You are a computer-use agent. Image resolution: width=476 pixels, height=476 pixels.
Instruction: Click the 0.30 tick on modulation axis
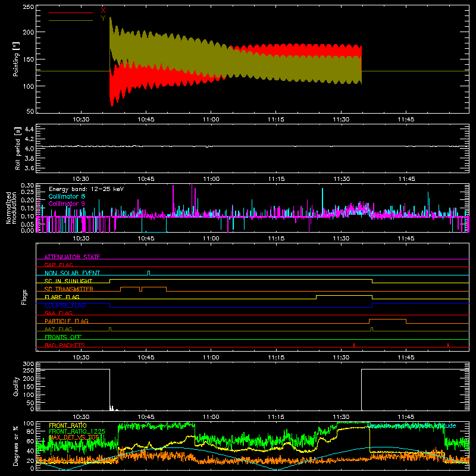click(27, 186)
